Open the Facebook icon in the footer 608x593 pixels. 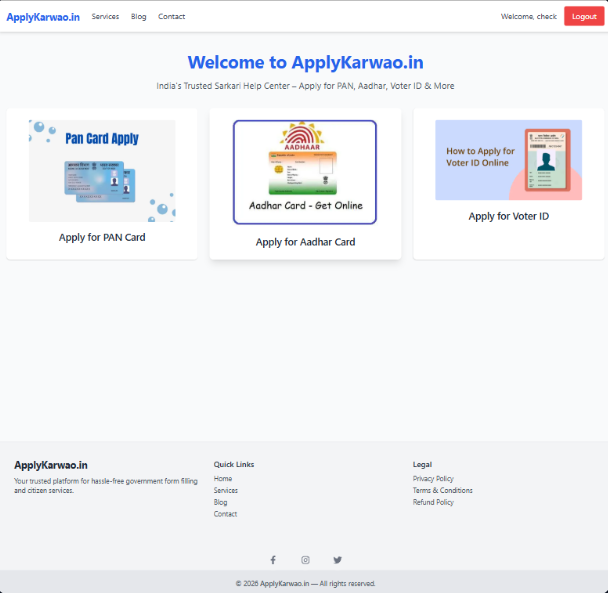click(273, 560)
